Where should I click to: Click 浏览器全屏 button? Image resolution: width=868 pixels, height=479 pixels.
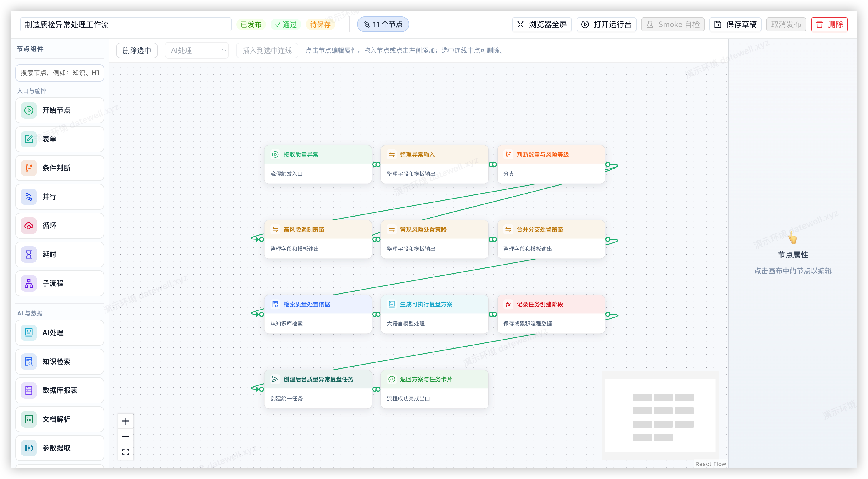pos(542,24)
